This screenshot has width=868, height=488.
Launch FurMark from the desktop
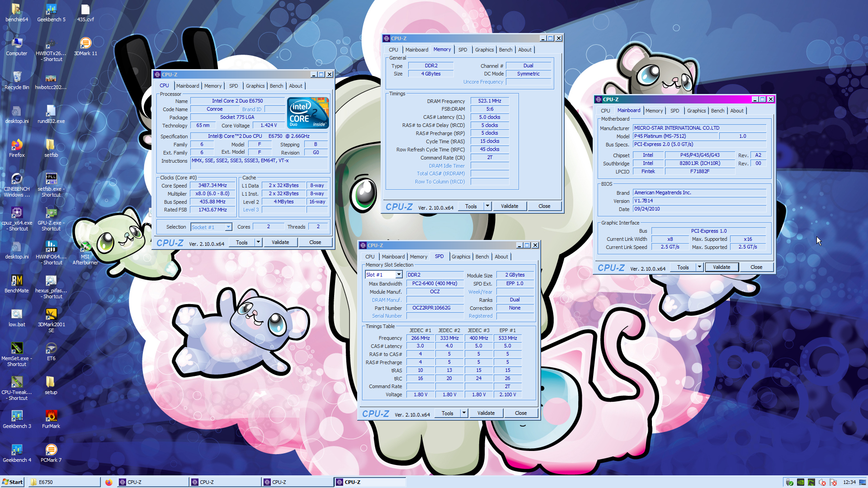click(51, 419)
